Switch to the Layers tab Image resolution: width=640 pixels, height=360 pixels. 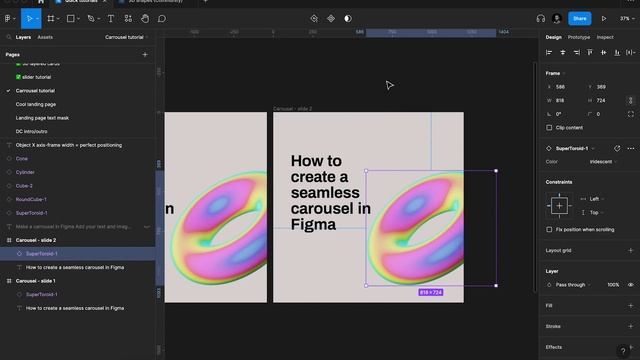pyautogui.click(x=23, y=37)
